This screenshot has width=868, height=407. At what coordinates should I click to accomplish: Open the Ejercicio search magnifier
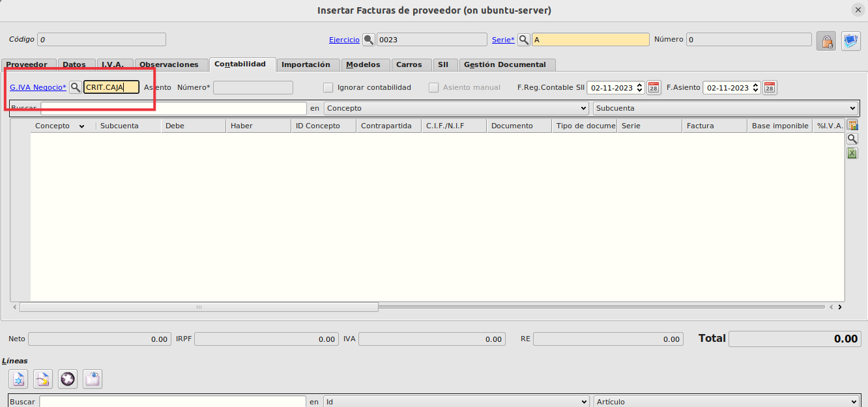[369, 40]
